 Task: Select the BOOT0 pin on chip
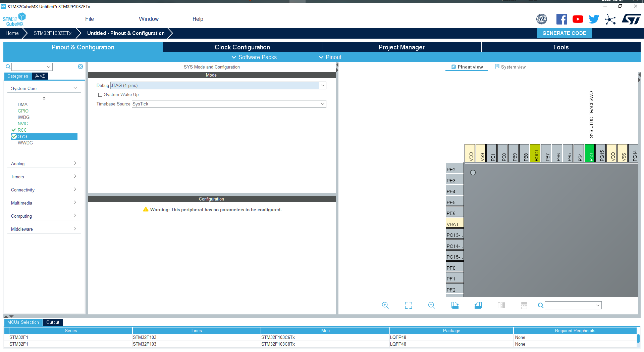[535, 153]
